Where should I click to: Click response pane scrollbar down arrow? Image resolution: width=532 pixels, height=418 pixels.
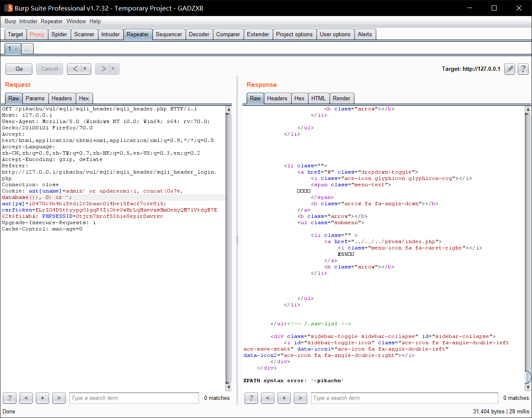pos(528,387)
